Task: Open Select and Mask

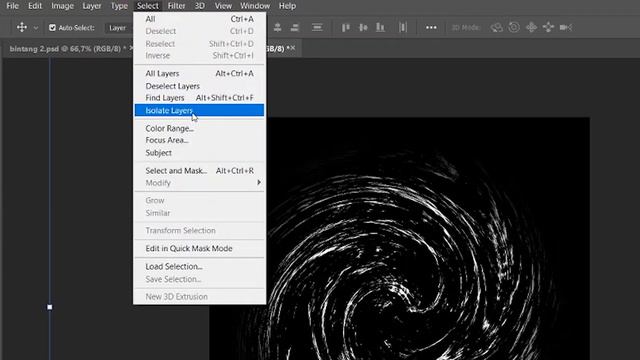Action: tap(199, 171)
